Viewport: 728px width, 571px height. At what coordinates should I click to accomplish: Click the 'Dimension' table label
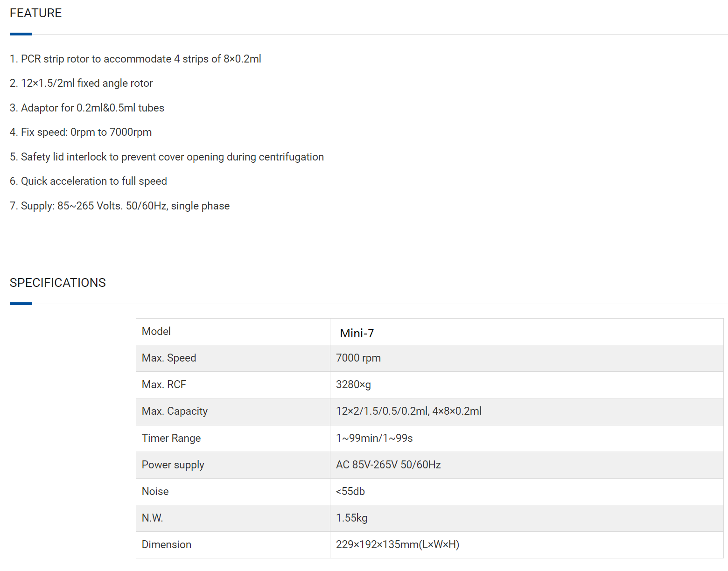167,544
